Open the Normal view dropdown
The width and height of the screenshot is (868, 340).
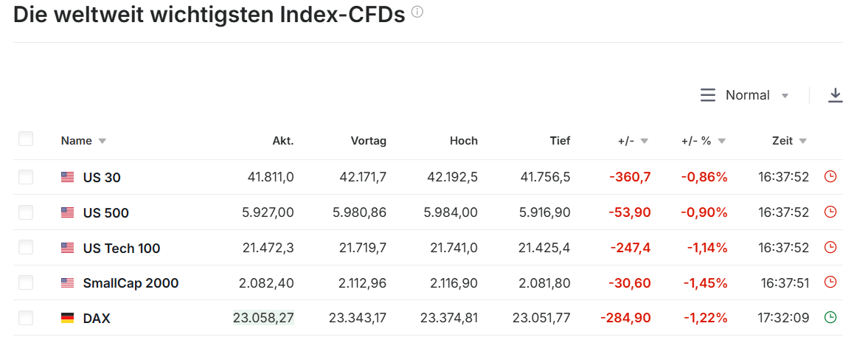745,96
